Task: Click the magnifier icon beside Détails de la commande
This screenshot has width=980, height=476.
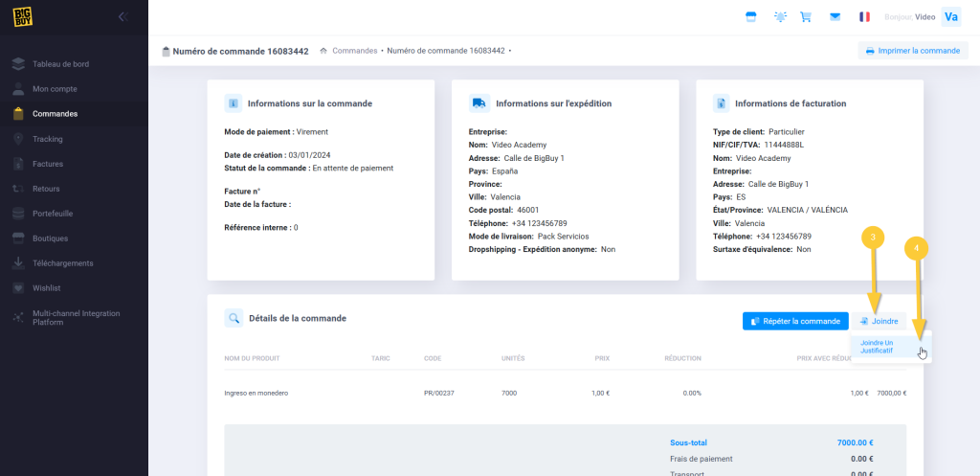Action: [234, 319]
